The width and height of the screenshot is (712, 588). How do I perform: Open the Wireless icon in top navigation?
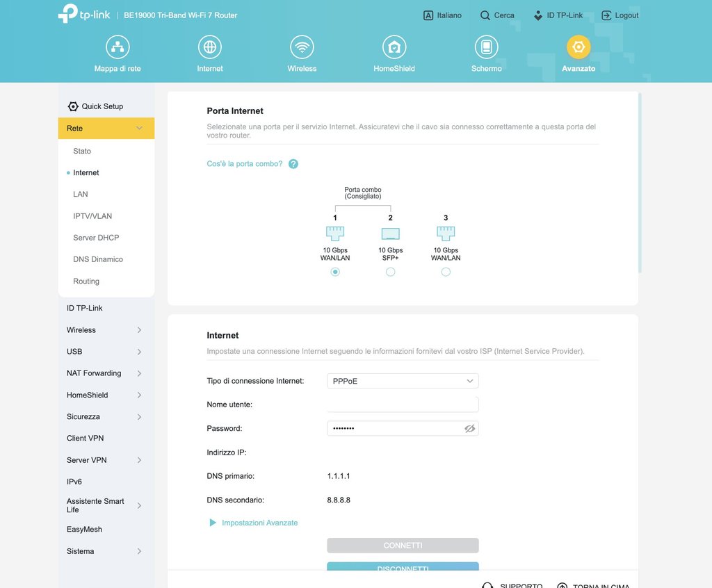tap(302, 47)
